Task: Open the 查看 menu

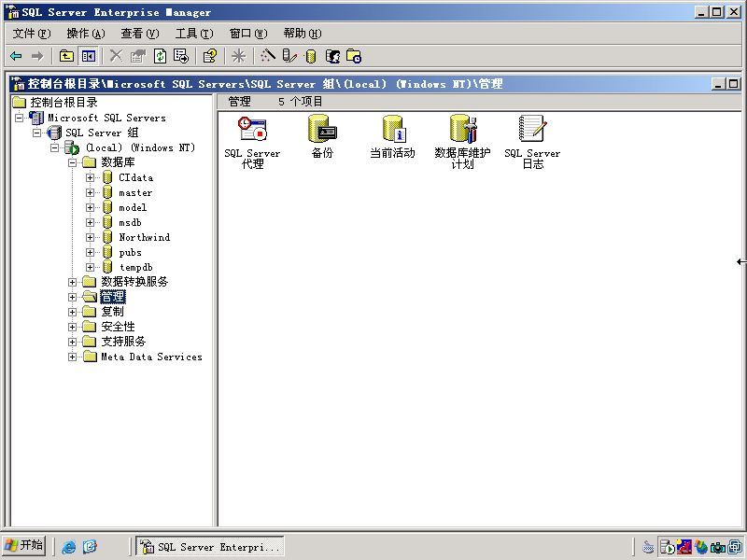Action: [139, 34]
